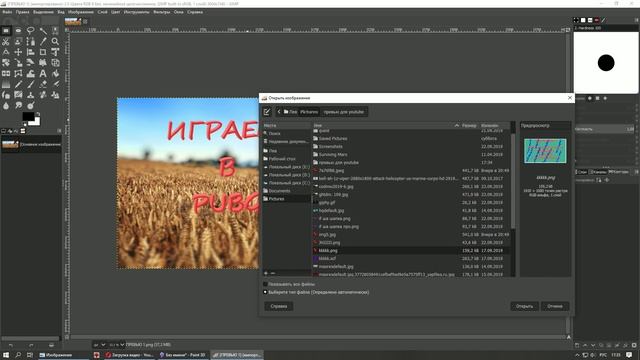Open the Файл menu
This screenshot has width=640, height=360.
[x=7, y=12]
